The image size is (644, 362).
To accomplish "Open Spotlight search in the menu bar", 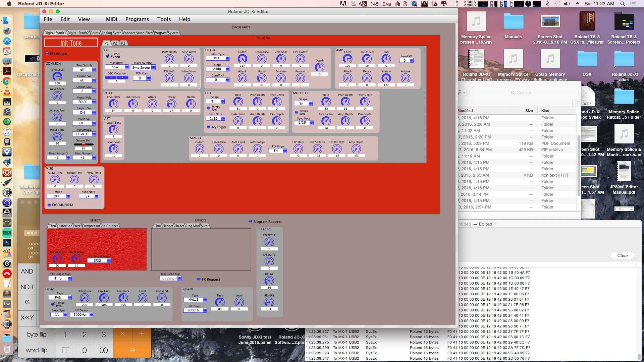I will coord(623,4).
